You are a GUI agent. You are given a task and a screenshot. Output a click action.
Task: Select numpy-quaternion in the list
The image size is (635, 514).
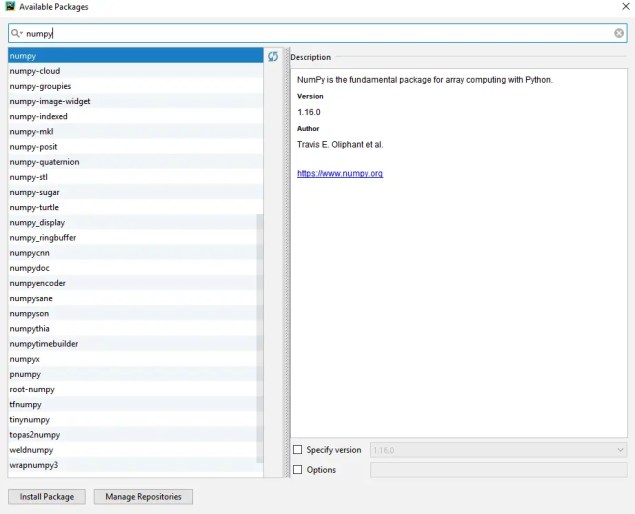coord(44,162)
